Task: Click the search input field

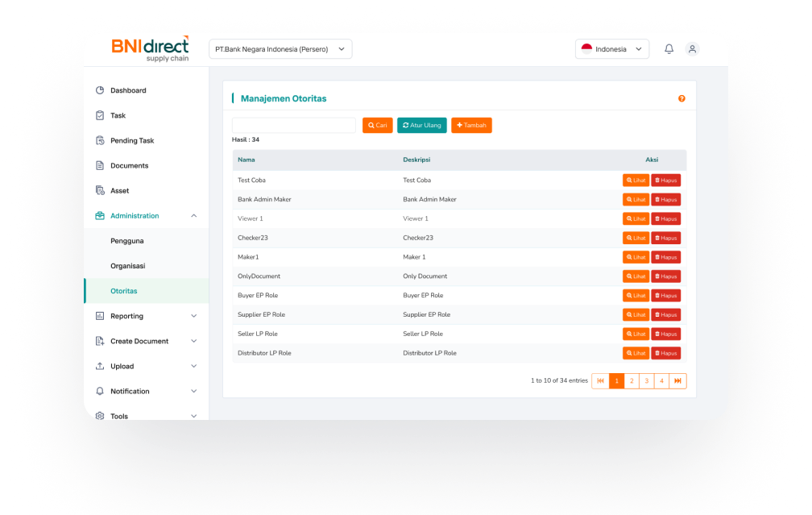Action: [293, 125]
